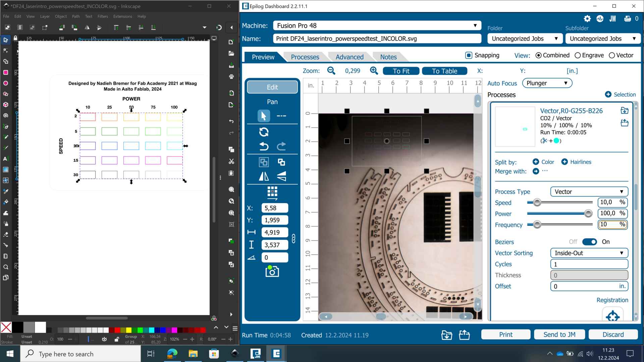Drag the Speed slider to adjust
Viewport: 644px width, 362px height.
[537, 202]
